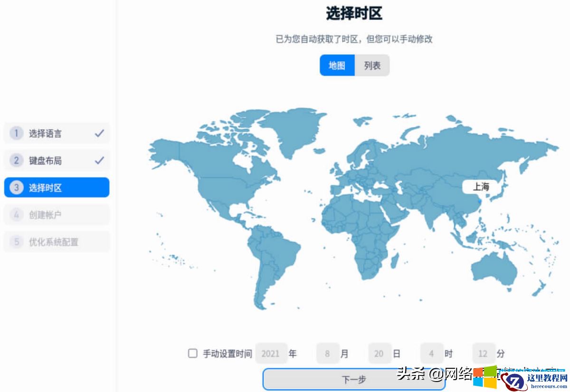Switch to the 列表 tab
570x392 pixels.
coord(372,65)
